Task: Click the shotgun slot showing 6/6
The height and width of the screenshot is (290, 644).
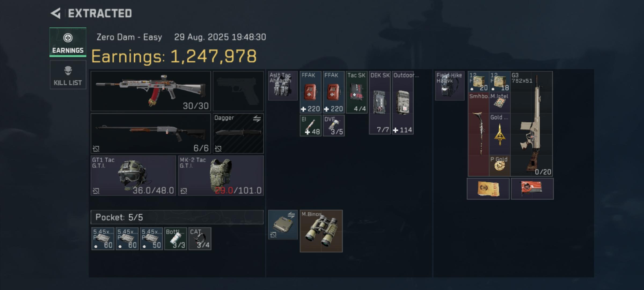Action: click(151, 133)
